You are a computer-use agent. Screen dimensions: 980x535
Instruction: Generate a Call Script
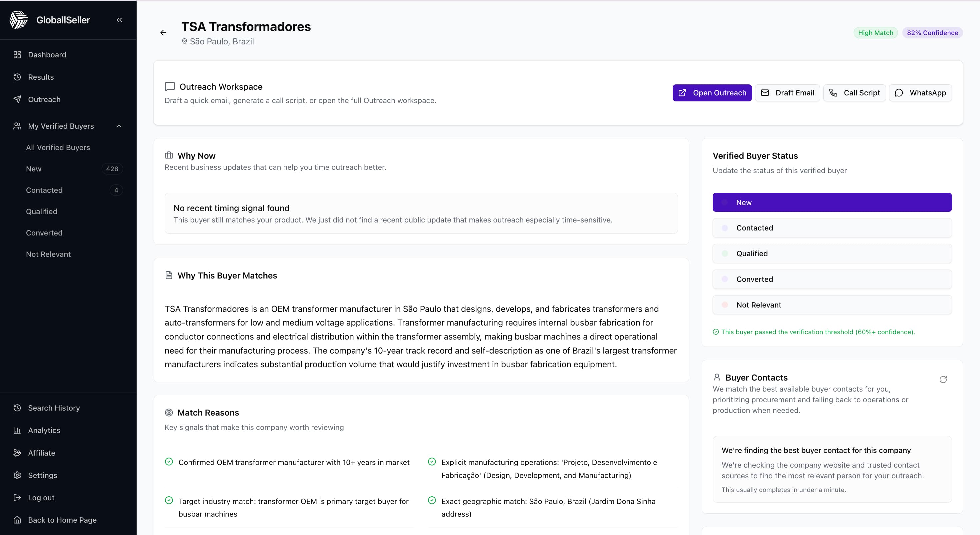click(x=854, y=93)
